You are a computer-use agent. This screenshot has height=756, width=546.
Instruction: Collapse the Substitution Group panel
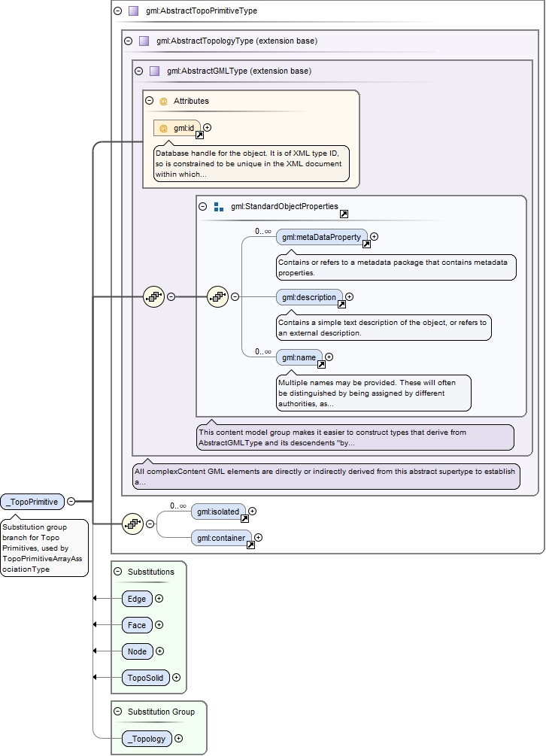click(x=118, y=711)
